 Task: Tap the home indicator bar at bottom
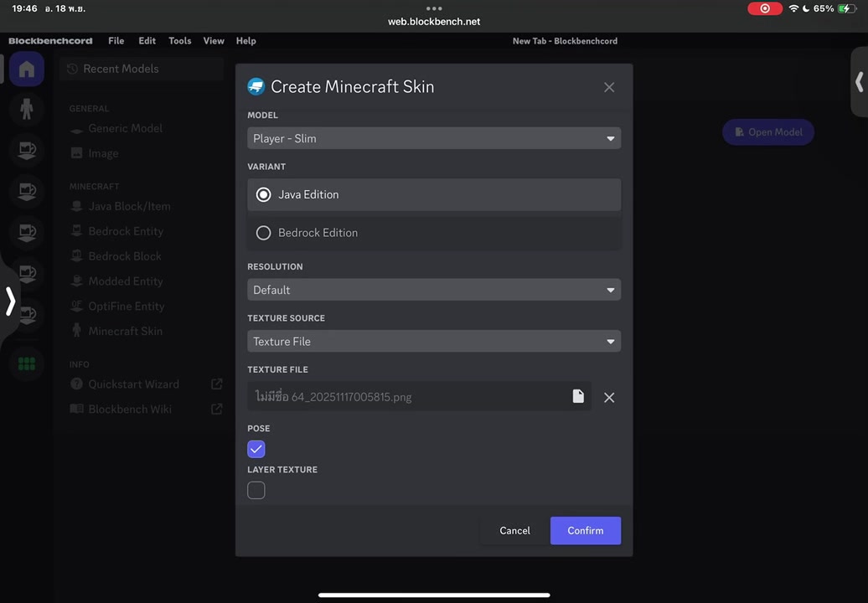point(434,595)
